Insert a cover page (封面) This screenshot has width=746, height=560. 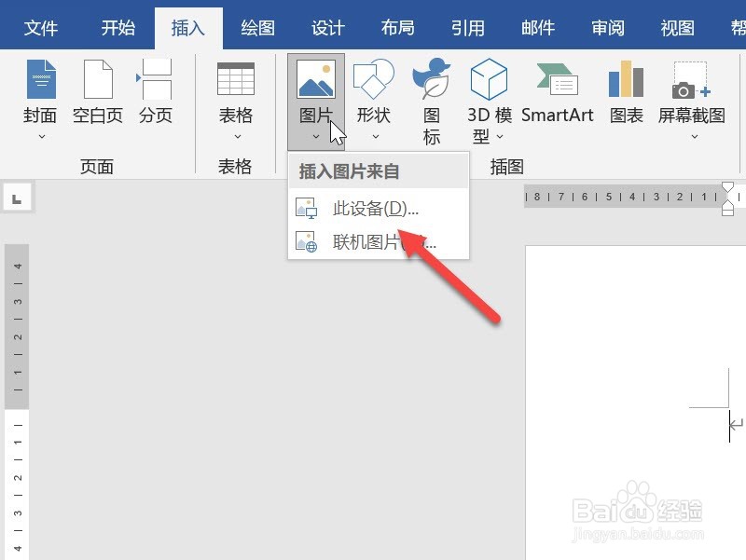pyautogui.click(x=39, y=93)
